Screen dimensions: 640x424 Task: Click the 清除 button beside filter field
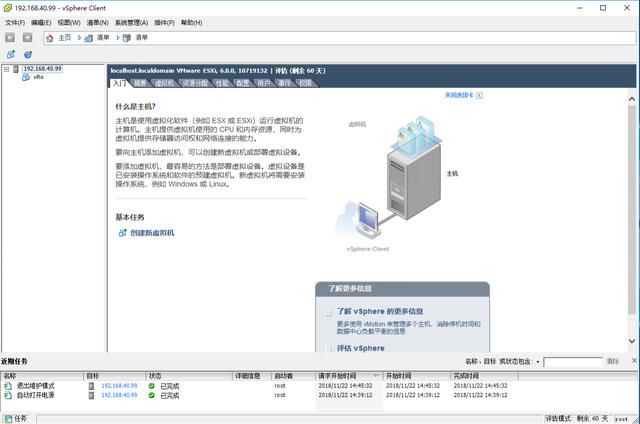(x=613, y=361)
